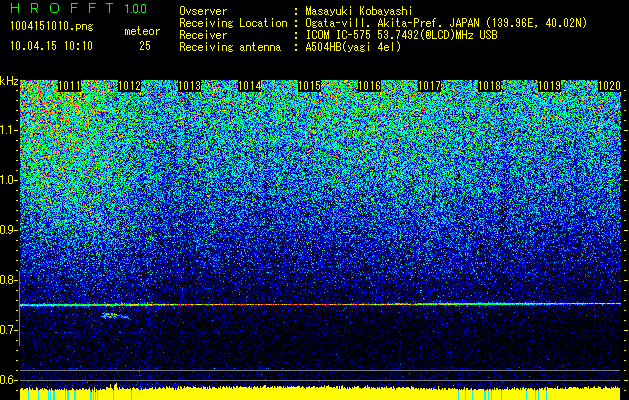Click the 1016 time marker
Image resolution: width=629 pixels, height=400 pixels.
[x=369, y=86]
